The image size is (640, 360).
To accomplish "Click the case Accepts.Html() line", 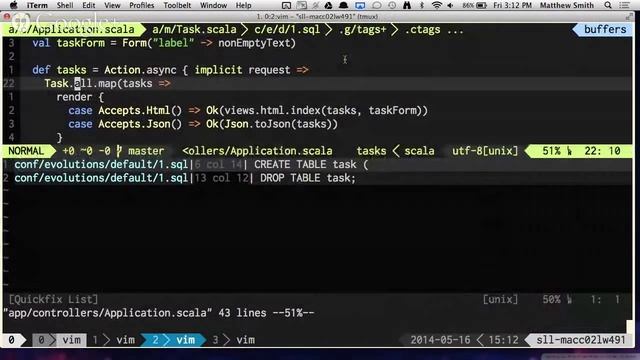I will point(248,110).
